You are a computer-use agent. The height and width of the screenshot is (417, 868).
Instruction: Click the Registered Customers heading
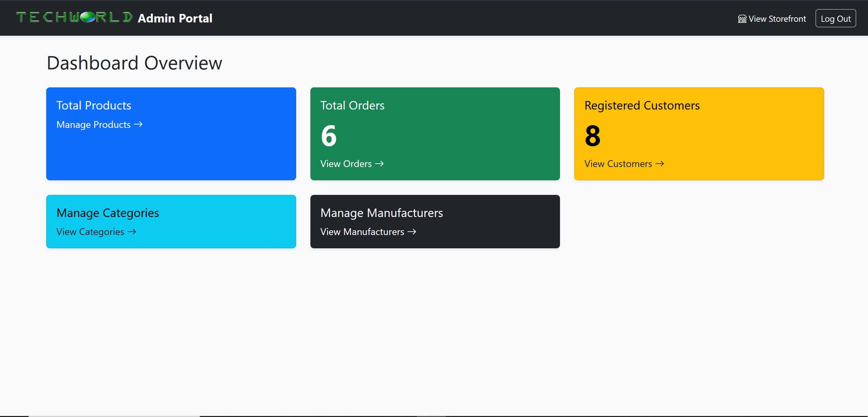click(x=642, y=105)
